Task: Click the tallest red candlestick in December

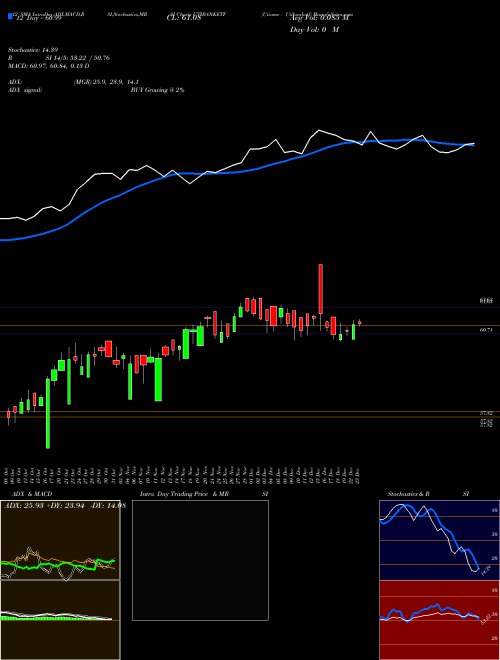Action: pos(321,289)
